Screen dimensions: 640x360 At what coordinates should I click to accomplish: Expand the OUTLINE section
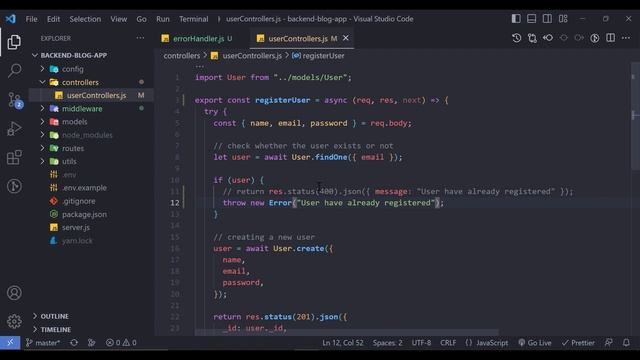click(54, 316)
